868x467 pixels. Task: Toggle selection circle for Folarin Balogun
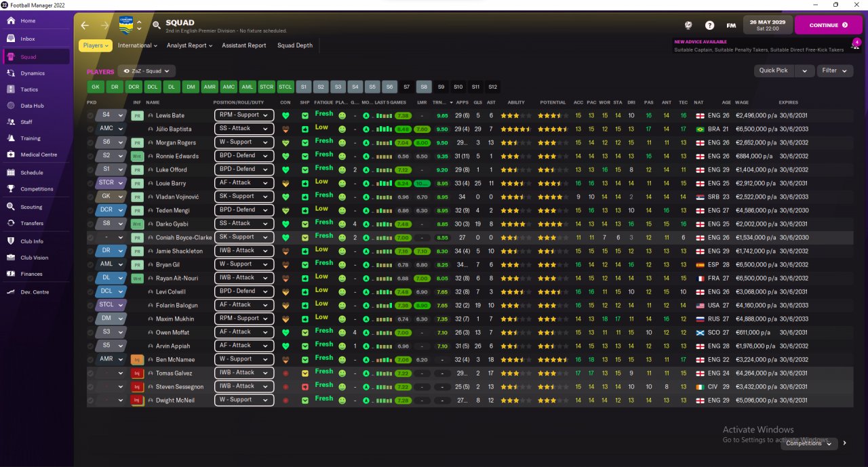[91, 306]
